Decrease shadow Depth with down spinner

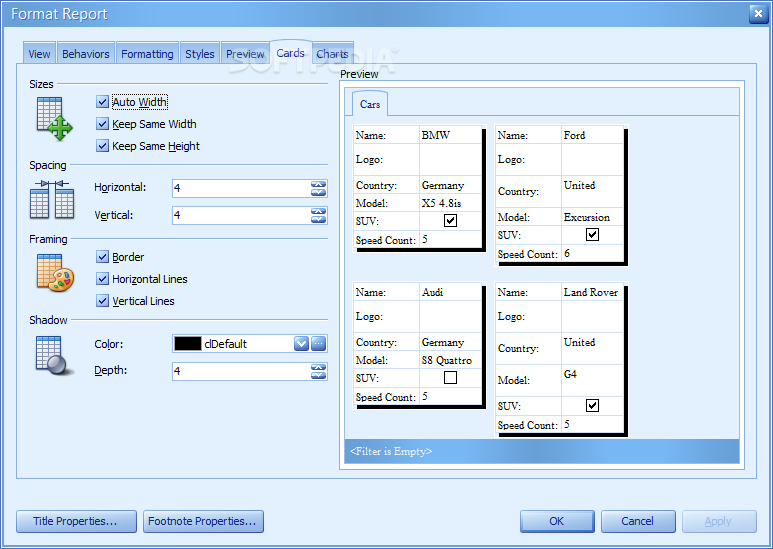[318, 376]
